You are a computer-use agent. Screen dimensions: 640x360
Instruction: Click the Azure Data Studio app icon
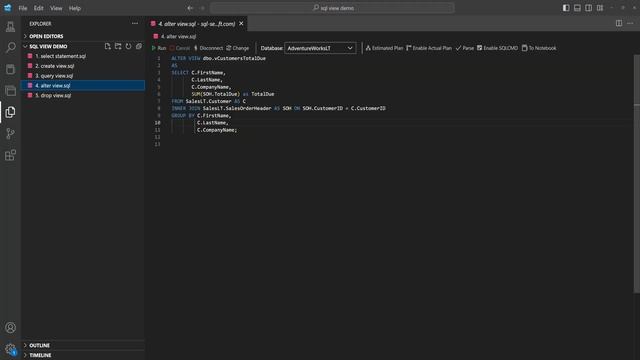(8, 8)
